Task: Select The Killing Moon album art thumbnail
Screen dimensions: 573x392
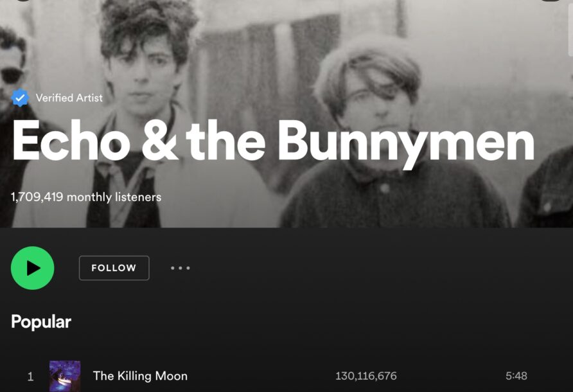Action: (x=65, y=377)
